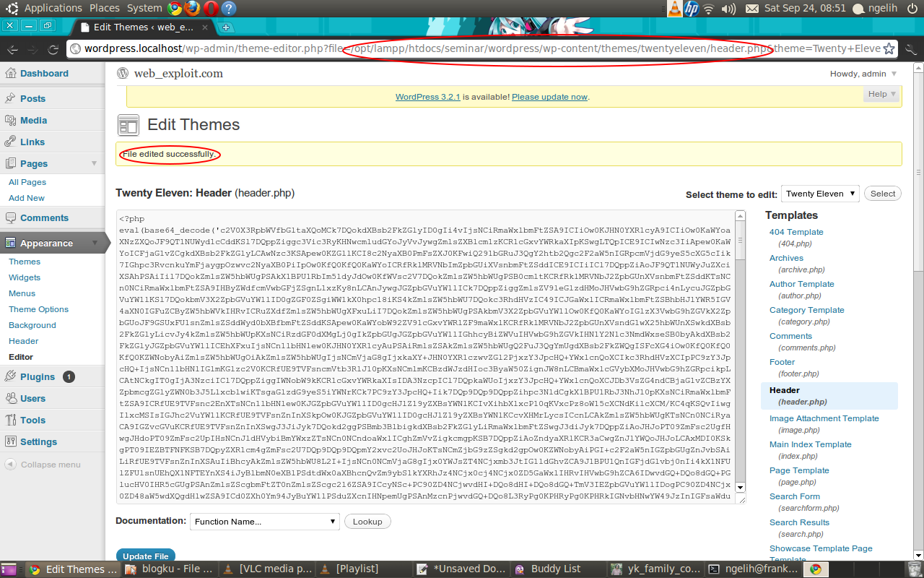Open the Twenty Eleven theme dropdown
This screenshot has height=578, width=924.
pyautogui.click(x=820, y=194)
